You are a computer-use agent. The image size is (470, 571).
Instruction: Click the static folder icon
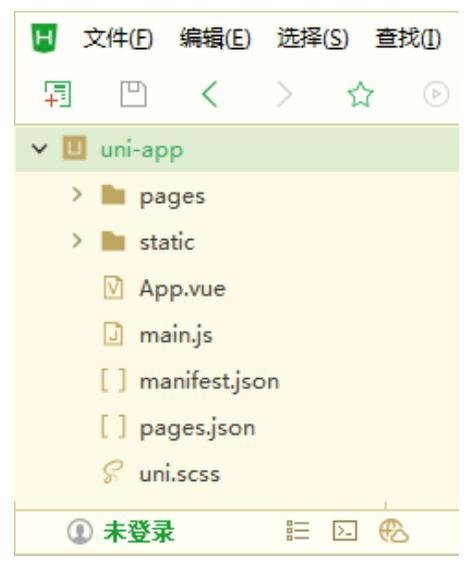coord(113,241)
